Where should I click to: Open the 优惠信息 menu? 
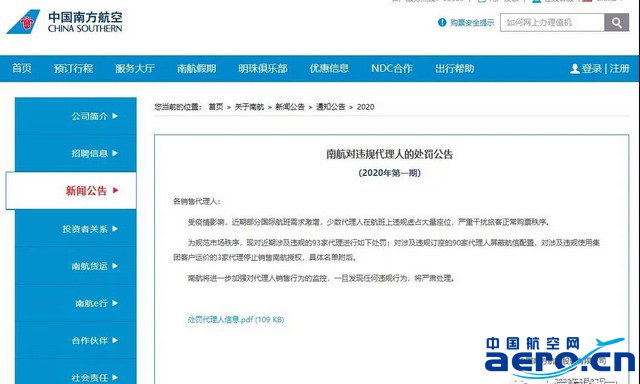click(x=329, y=69)
